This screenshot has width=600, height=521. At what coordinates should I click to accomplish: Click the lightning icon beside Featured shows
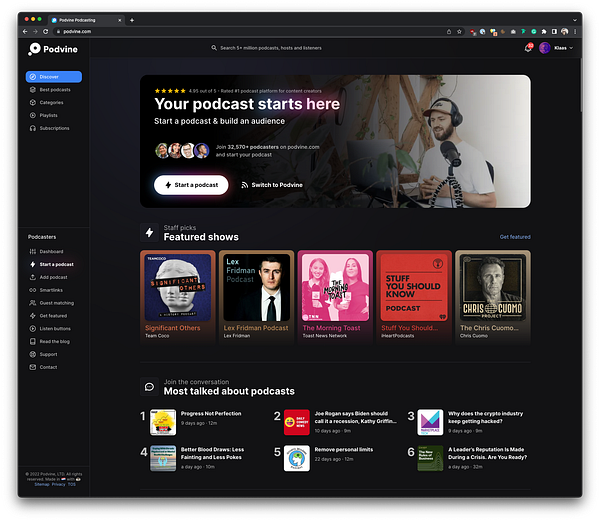point(149,232)
